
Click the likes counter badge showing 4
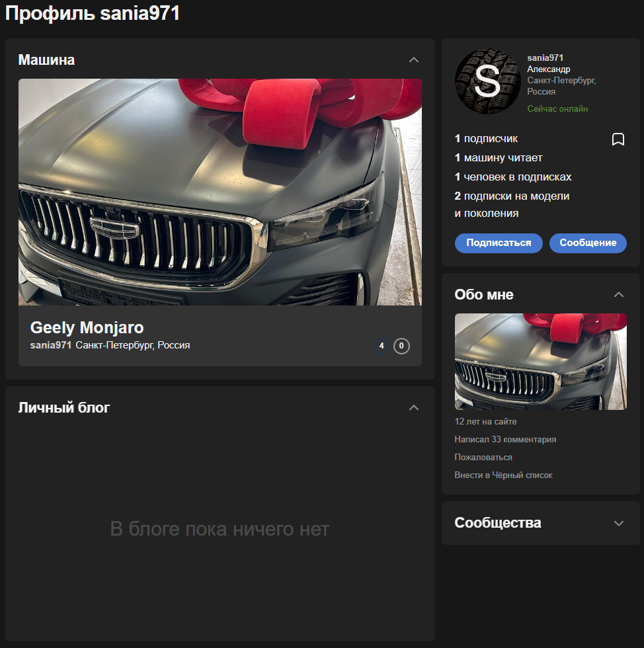pyautogui.click(x=382, y=346)
